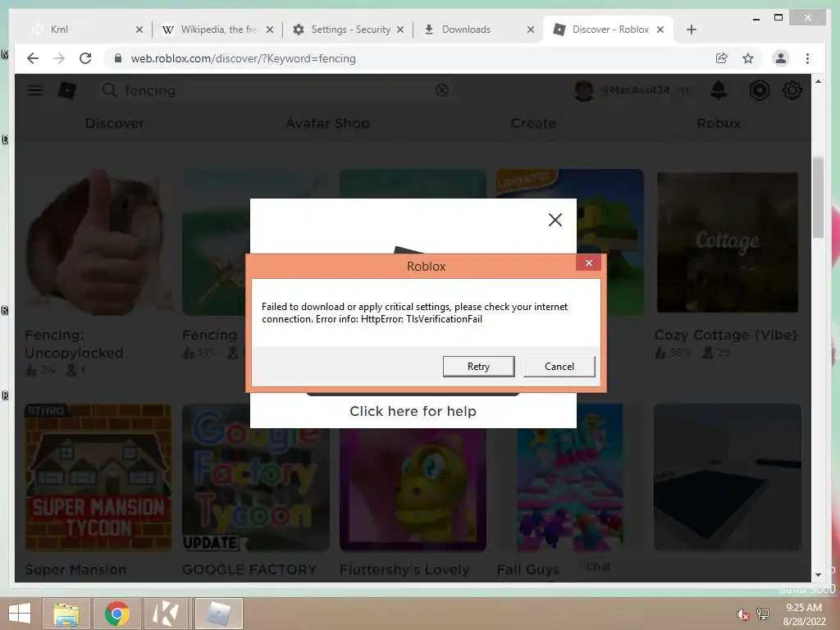Screen dimensions: 840x630
Task: Open the Windows Start menu
Action: click(x=20, y=614)
